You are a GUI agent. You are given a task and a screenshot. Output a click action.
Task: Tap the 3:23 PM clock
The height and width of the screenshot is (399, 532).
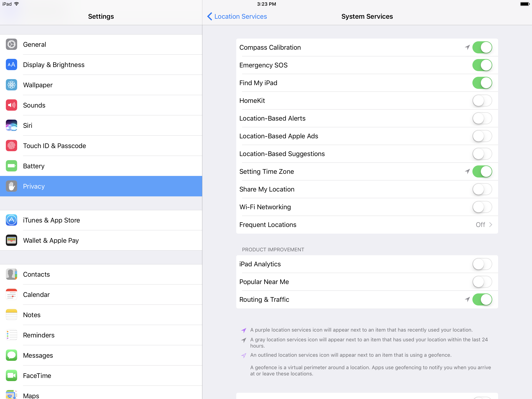(x=266, y=4)
